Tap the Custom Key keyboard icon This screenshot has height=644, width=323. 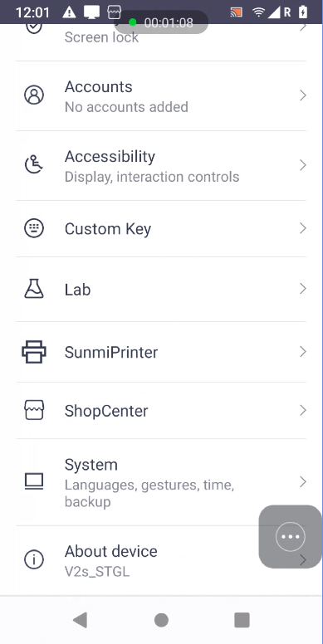[x=34, y=228]
